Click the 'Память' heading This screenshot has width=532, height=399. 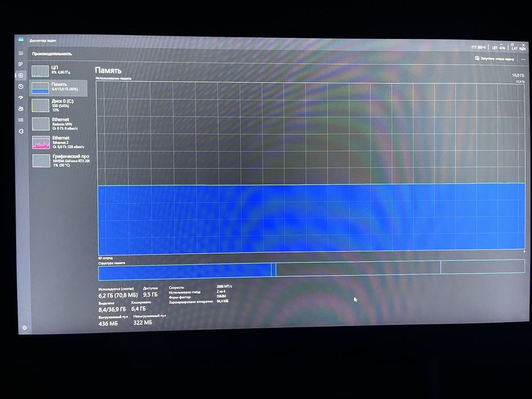tap(108, 70)
